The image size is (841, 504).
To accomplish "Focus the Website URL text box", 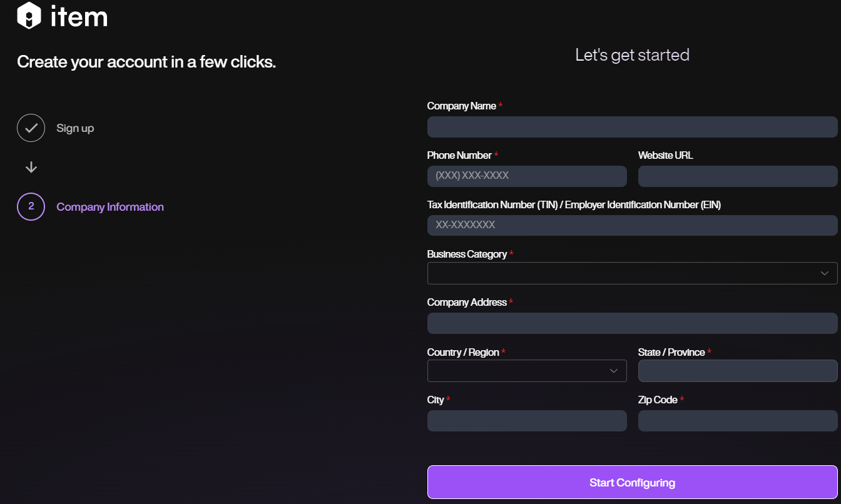I will click(737, 176).
